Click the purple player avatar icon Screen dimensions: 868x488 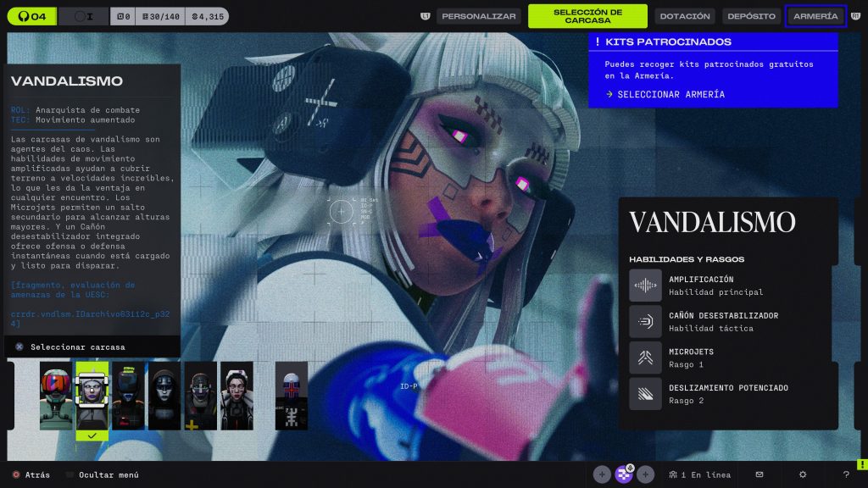click(x=624, y=474)
